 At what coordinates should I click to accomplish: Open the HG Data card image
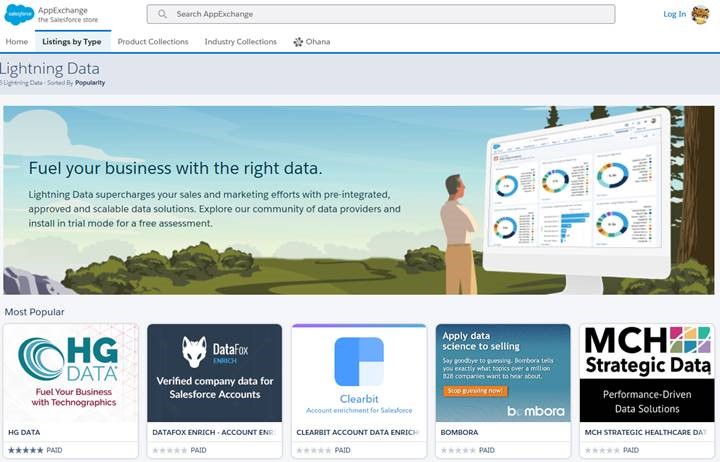71,373
